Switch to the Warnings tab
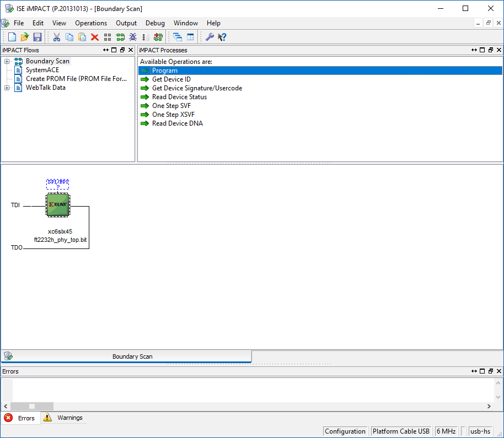Screen dimensions: 504x438 pyautogui.click(x=64, y=418)
